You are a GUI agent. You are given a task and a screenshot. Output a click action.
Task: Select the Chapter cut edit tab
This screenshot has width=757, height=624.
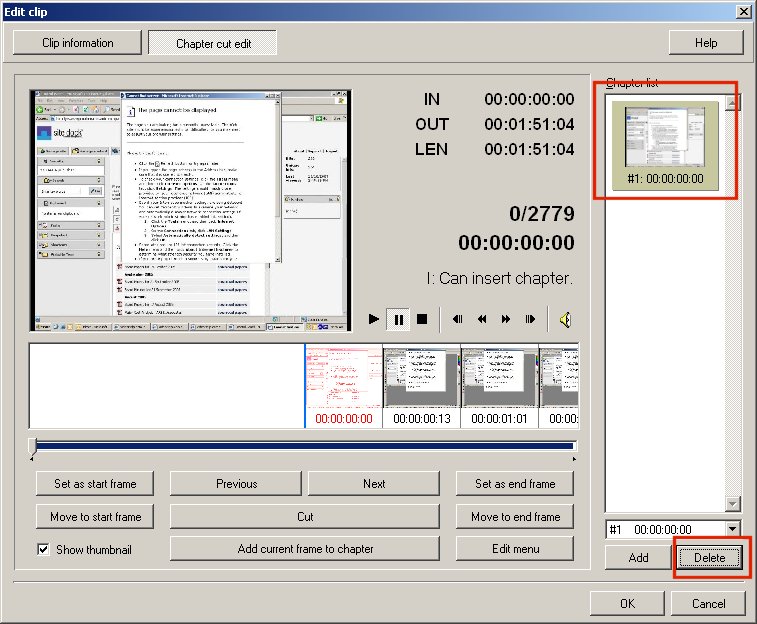(213, 43)
